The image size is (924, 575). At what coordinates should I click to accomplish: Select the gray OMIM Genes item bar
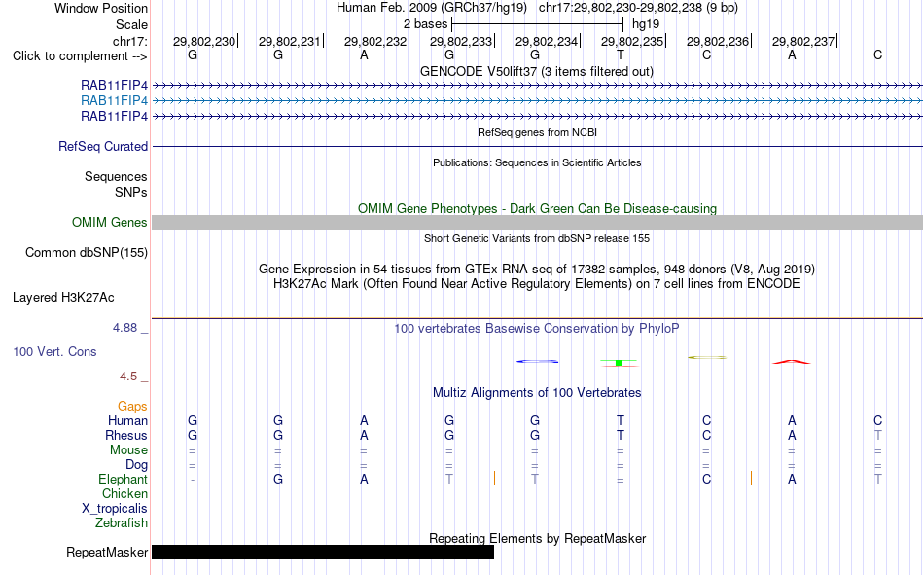coord(537,223)
